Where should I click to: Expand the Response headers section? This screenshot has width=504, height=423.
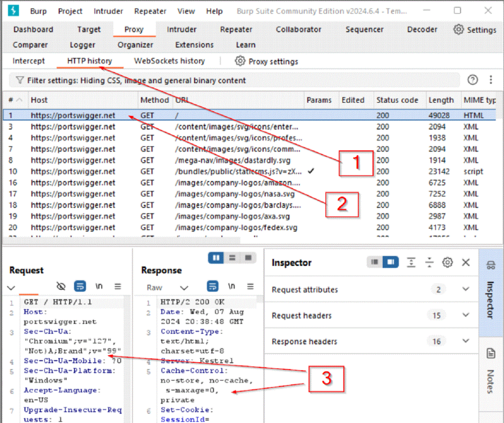pyautogui.click(x=465, y=341)
